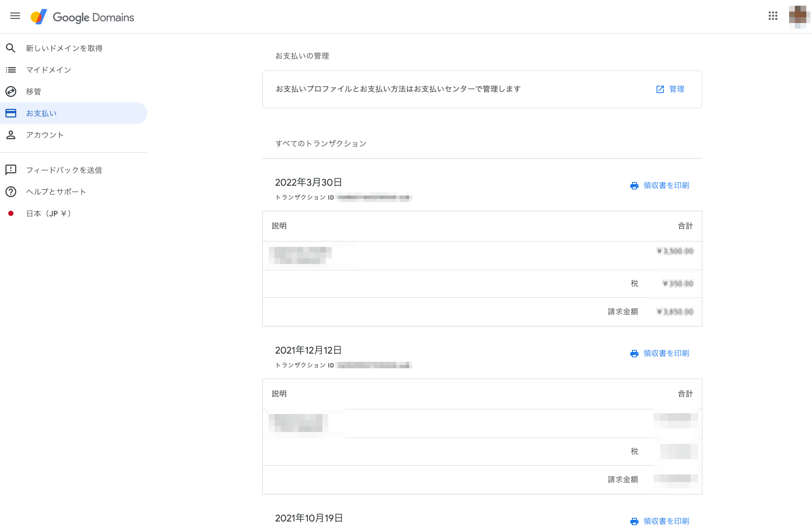Click 領収書を印刷 for 2021年12月12日
Image resolution: width=812 pixels, height=528 pixels.
(x=666, y=353)
